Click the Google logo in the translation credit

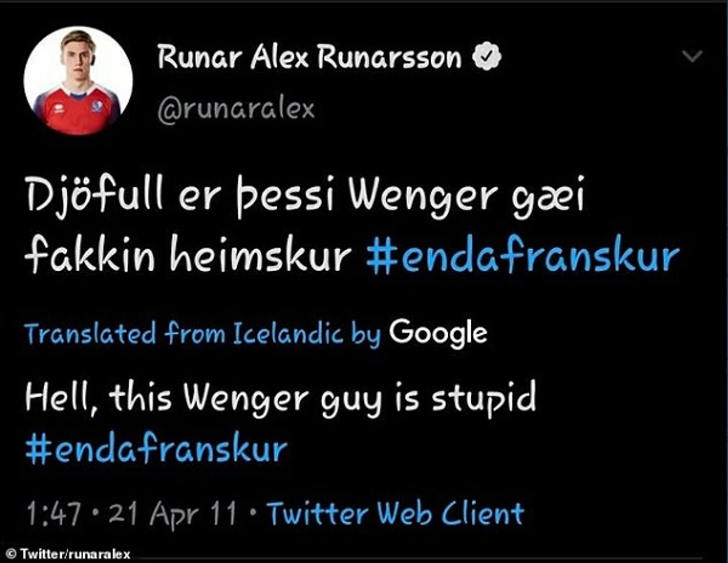tap(438, 334)
